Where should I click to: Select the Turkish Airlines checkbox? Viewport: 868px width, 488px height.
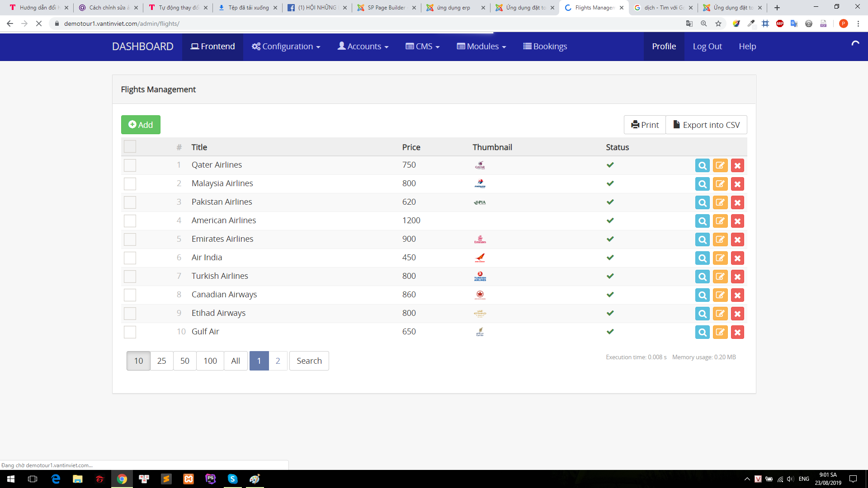point(130,277)
